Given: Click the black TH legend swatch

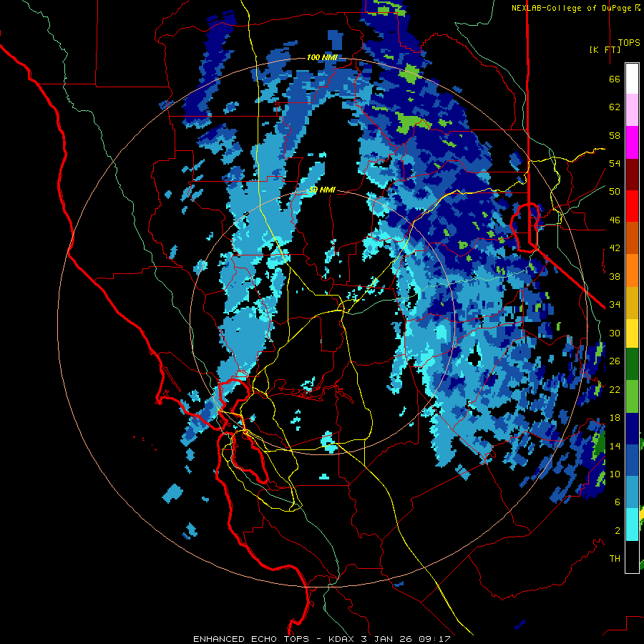Looking at the screenshot, I should click(x=632, y=557).
